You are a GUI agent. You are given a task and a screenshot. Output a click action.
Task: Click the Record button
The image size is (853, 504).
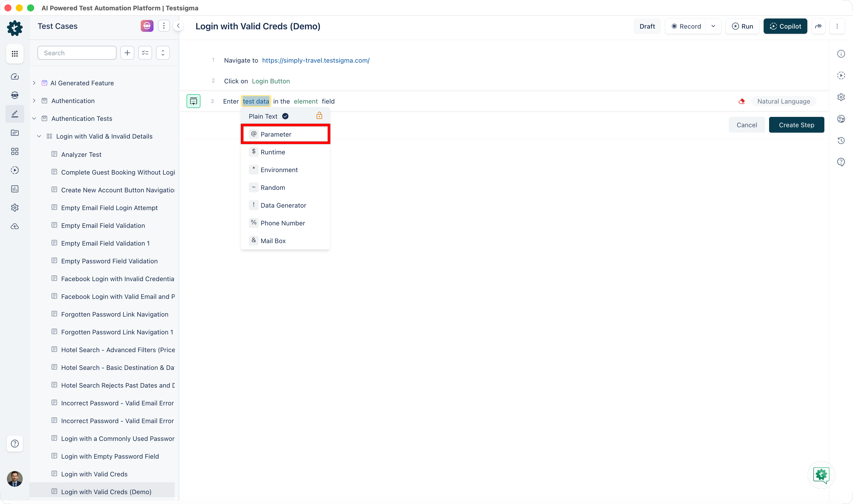686,26
